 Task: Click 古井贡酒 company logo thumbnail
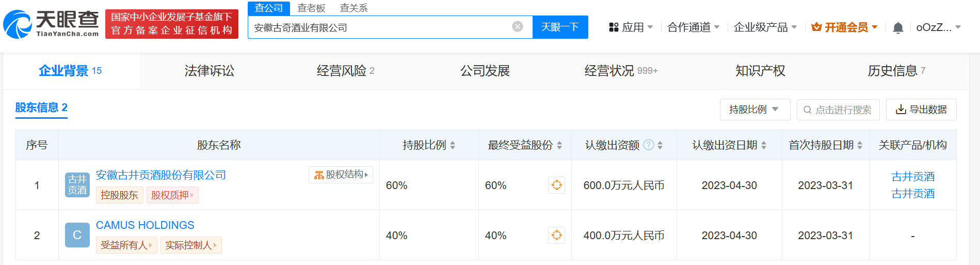(77, 185)
